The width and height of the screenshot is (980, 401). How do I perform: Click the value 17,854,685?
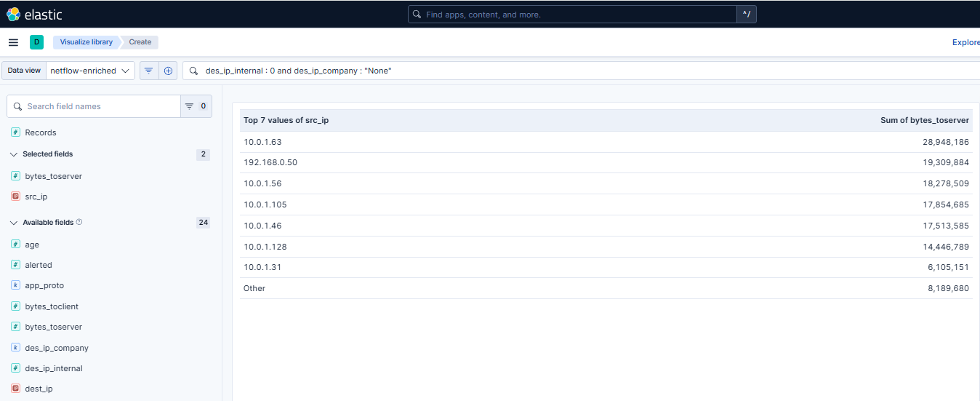coord(946,205)
